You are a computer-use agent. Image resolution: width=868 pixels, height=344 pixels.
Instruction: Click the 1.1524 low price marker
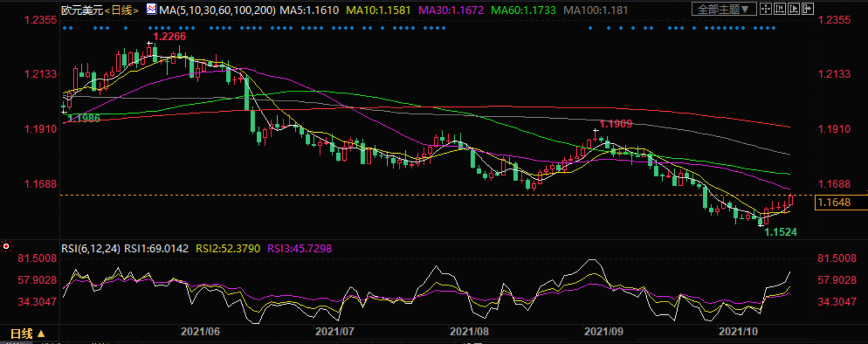[x=781, y=232]
